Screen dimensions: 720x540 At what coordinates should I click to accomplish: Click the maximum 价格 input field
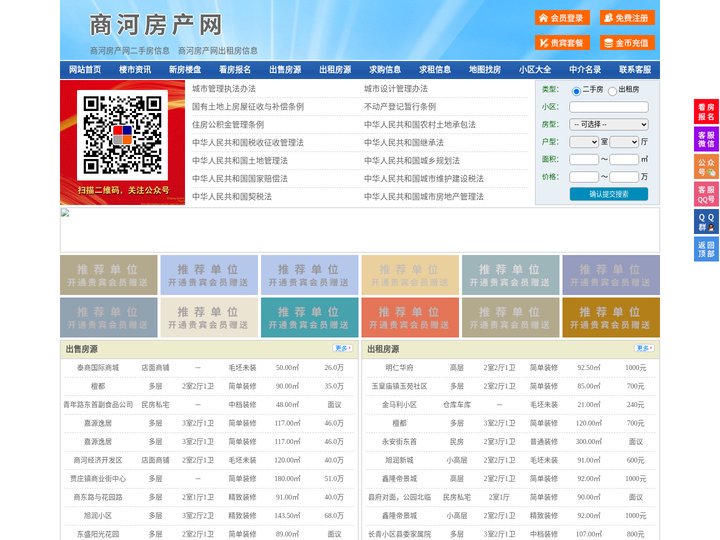pos(624,177)
